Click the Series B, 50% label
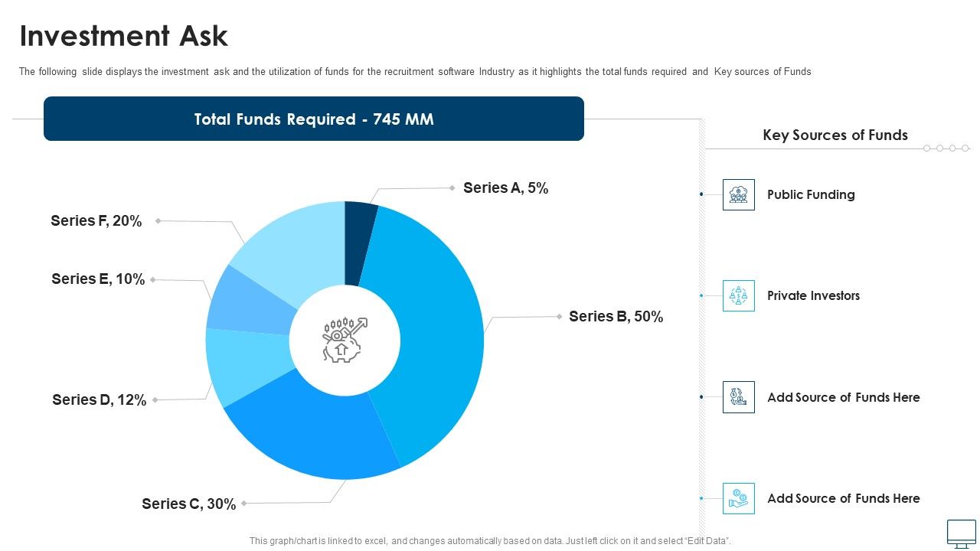 point(616,316)
